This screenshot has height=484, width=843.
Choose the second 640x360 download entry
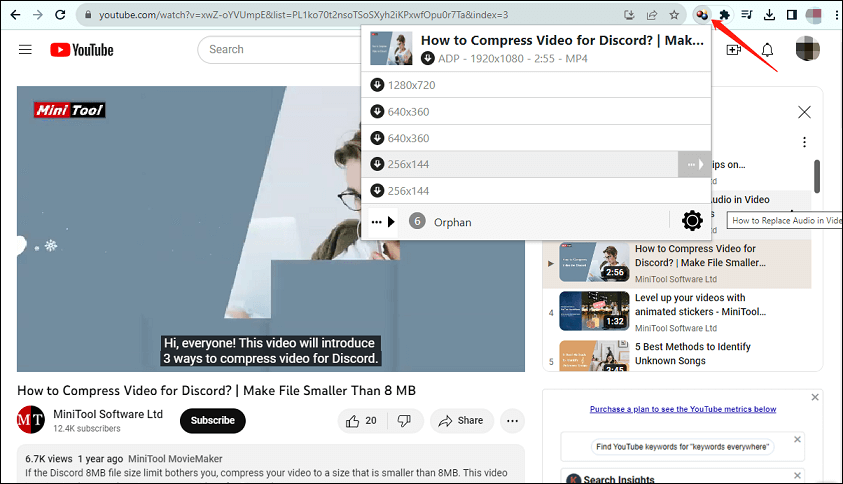[536, 138]
